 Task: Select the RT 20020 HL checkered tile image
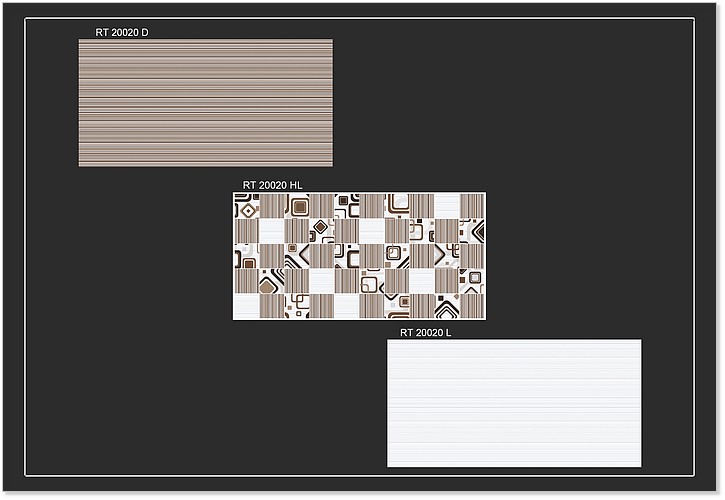(x=359, y=256)
